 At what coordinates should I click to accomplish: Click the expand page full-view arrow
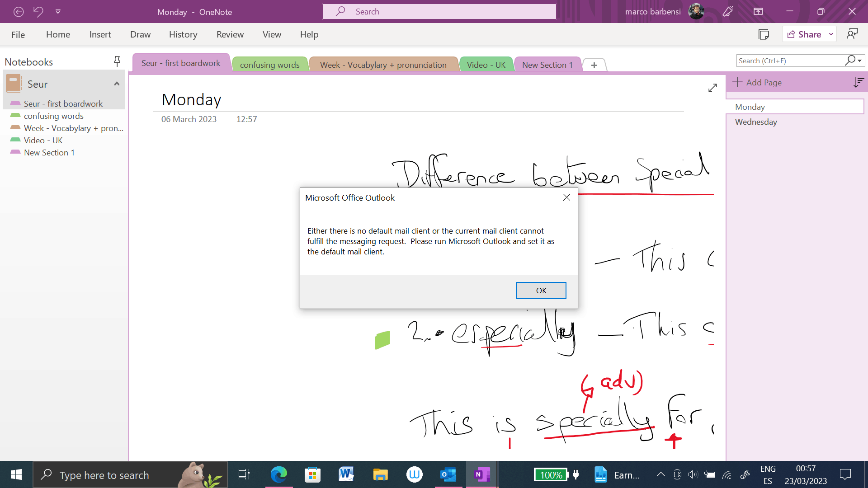712,88
